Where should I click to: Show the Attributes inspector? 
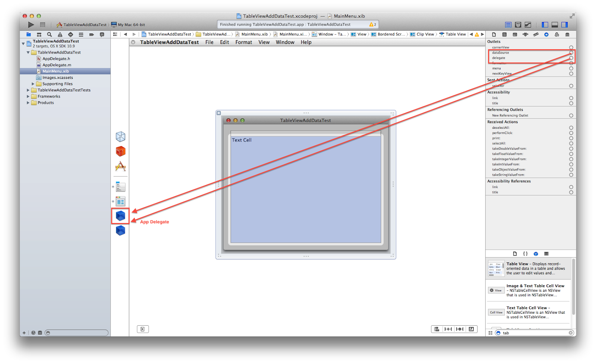coord(525,34)
